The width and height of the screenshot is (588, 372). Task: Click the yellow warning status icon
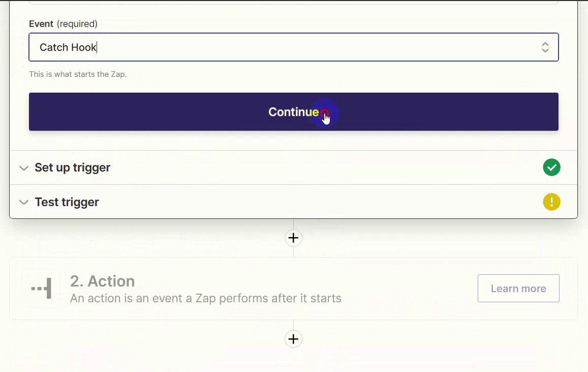[x=551, y=202]
